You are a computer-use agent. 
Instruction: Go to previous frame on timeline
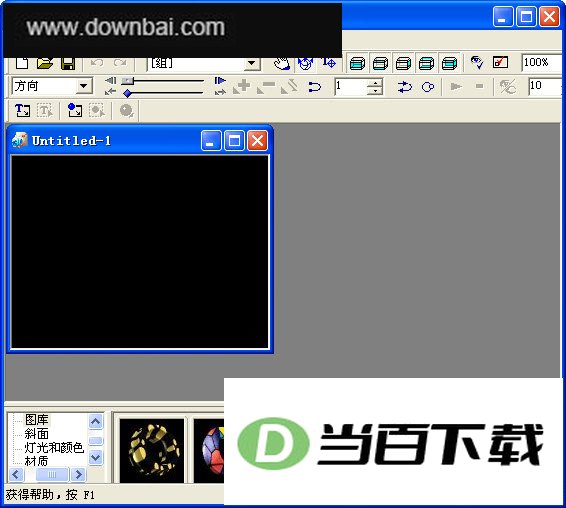click(110, 81)
